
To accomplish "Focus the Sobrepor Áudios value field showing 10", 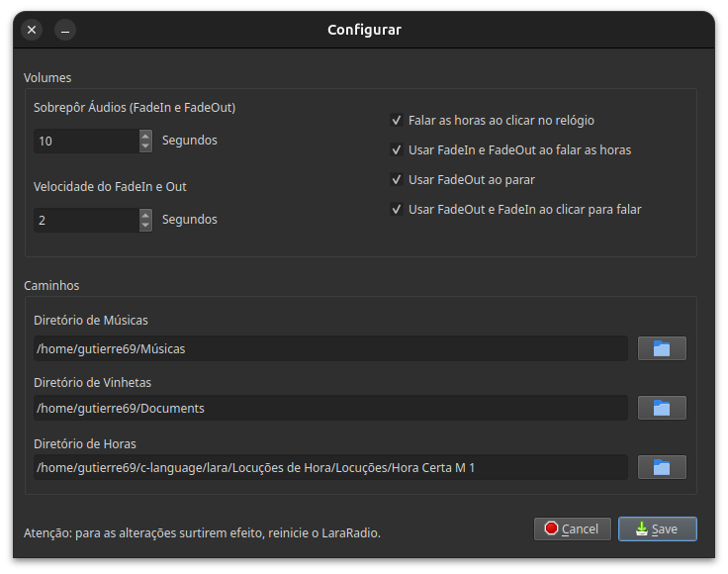I will pos(86,142).
